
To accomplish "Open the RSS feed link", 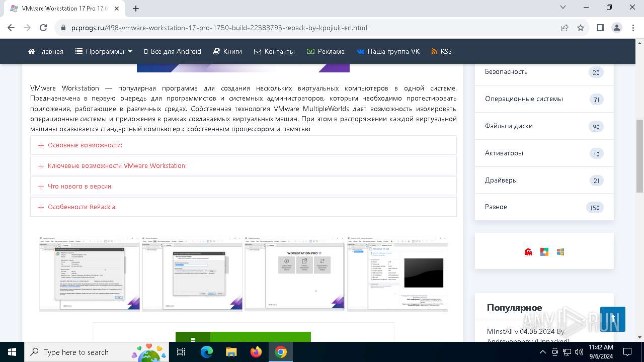I will tap(441, 51).
